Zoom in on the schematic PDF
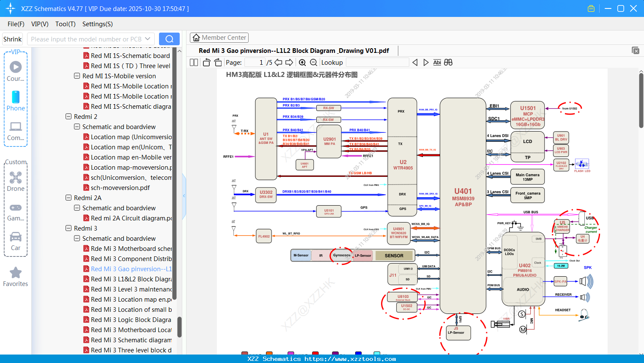Image resolution: width=644 pixels, height=363 pixels. tap(303, 62)
